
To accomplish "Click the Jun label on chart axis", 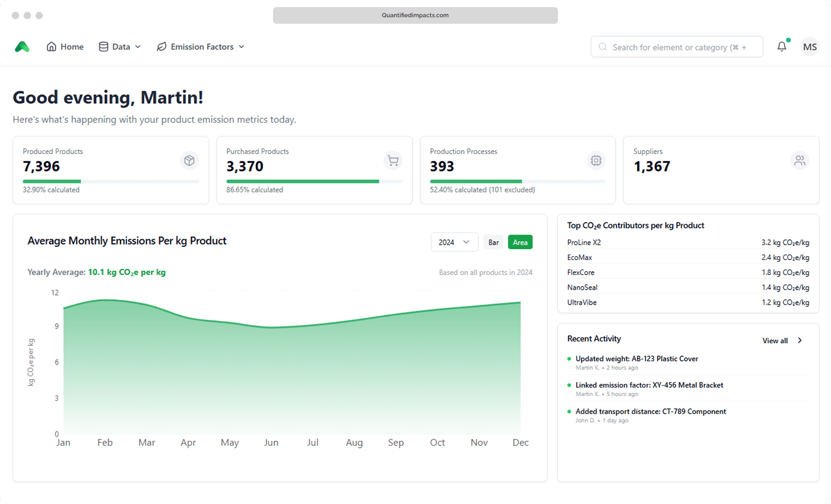I will pos(271,443).
